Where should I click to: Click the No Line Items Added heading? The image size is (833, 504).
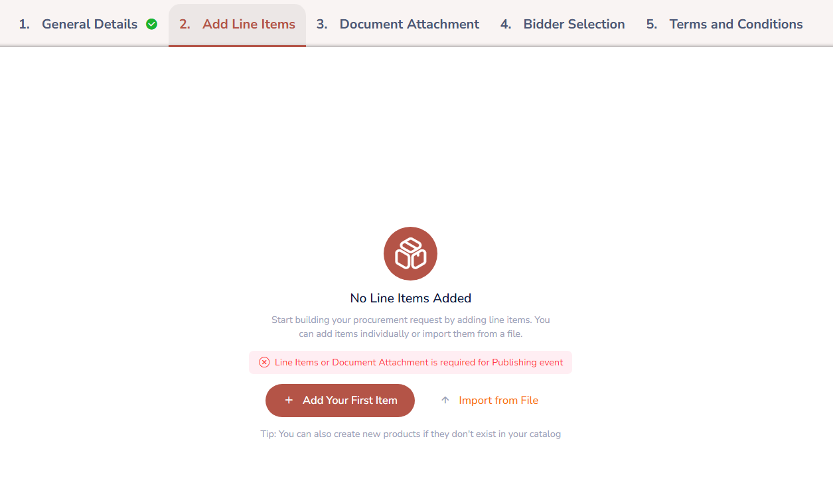tap(411, 298)
